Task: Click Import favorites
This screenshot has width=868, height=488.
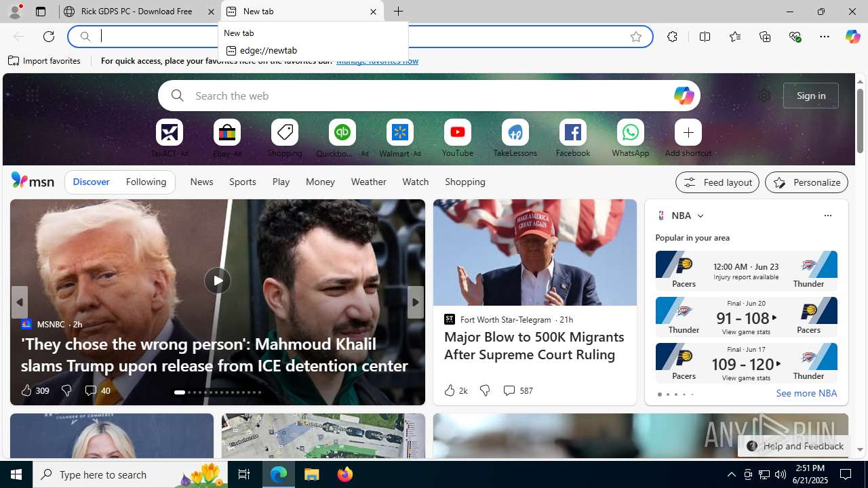Action: click(45, 61)
